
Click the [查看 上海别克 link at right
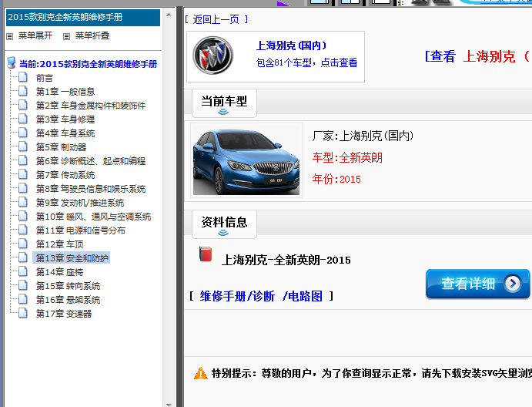[x=478, y=56]
